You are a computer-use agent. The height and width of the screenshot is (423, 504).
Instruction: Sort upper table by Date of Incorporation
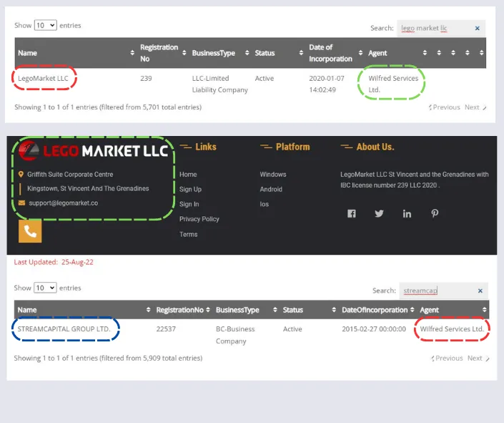360,53
